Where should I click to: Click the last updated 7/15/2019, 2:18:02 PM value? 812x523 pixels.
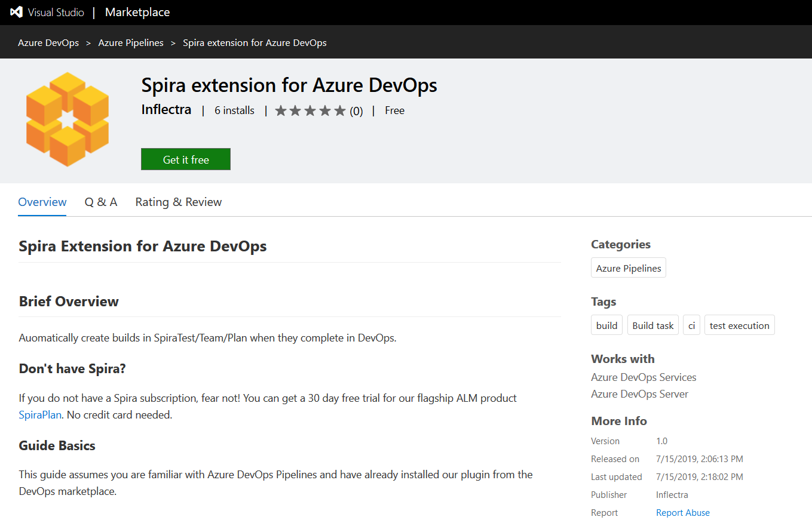pyautogui.click(x=700, y=476)
